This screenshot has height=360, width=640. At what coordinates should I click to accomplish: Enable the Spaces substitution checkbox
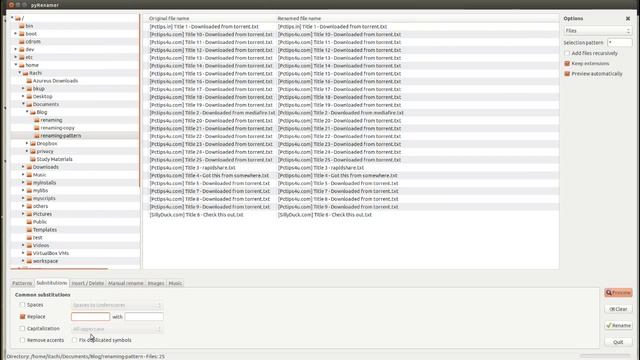point(22,305)
